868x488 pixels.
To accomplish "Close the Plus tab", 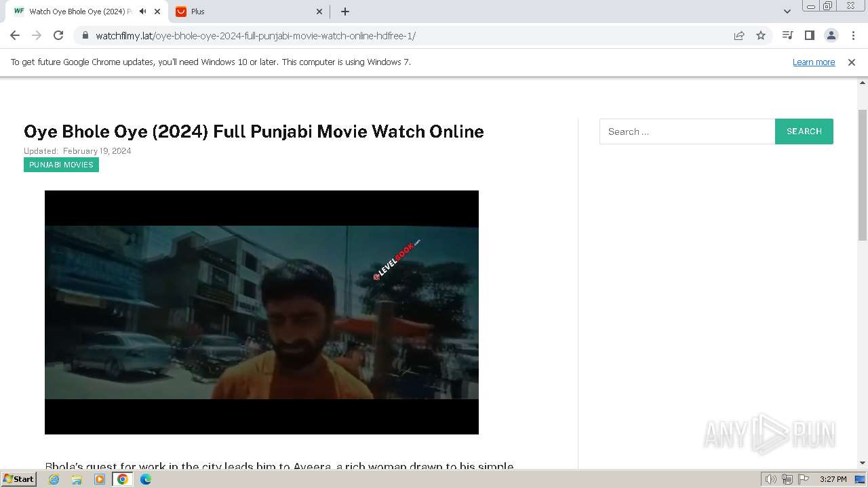I will pyautogui.click(x=320, y=12).
